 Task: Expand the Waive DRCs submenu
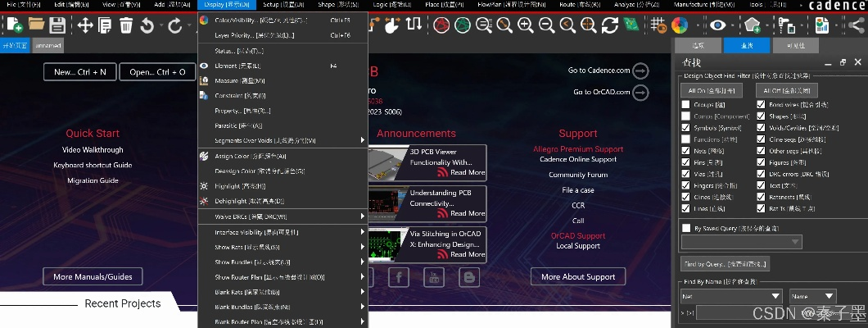(x=283, y=216)
